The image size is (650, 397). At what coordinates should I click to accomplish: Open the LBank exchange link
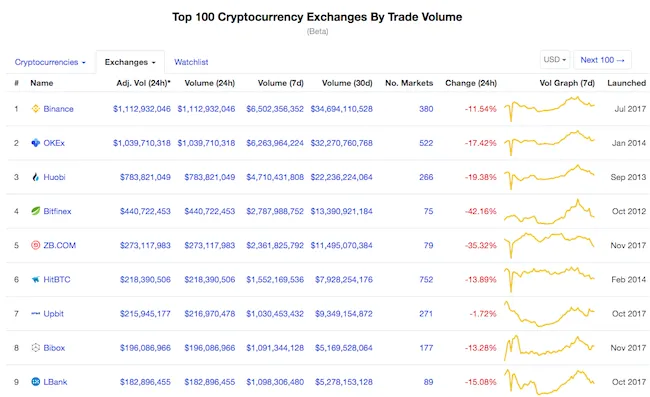(x=55, y=382)
